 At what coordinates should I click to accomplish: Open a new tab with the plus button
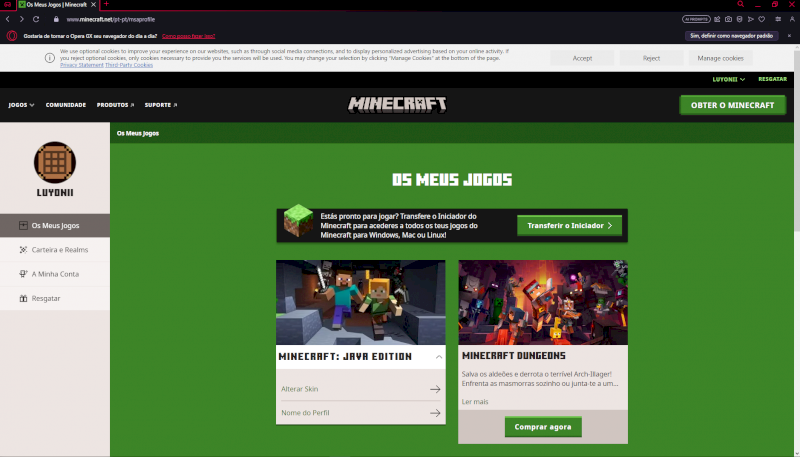point(106,4)
